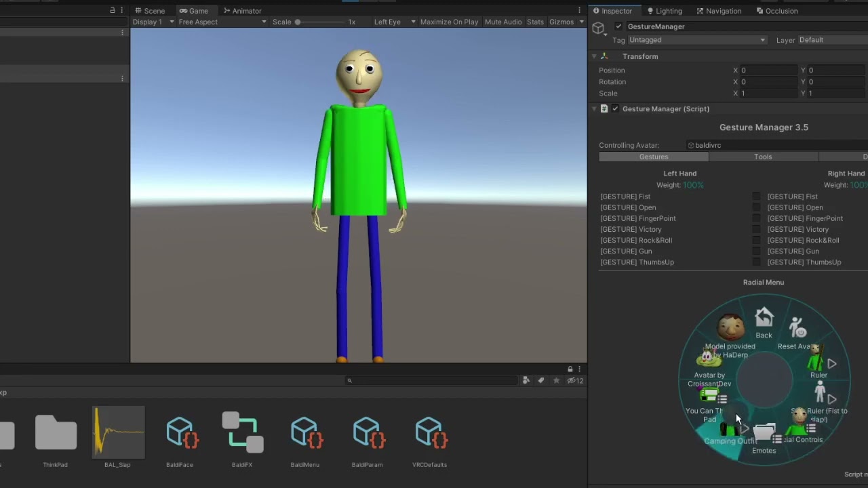Open the Display 1 dropdown
Image resolution: width=868 pixels, height=488 pixels.
pyautogui.click(x=153, y=22)
